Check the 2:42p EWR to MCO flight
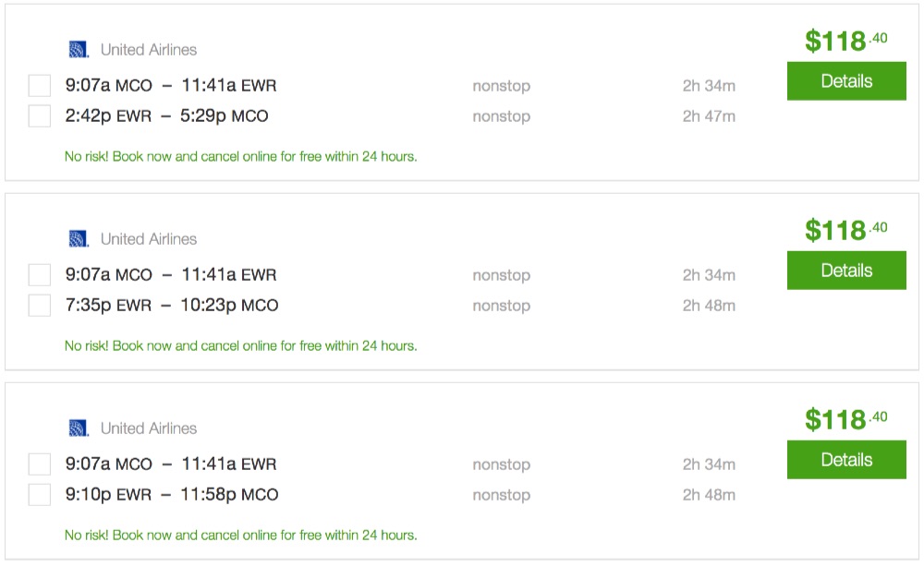 click(x=40, y=116)
